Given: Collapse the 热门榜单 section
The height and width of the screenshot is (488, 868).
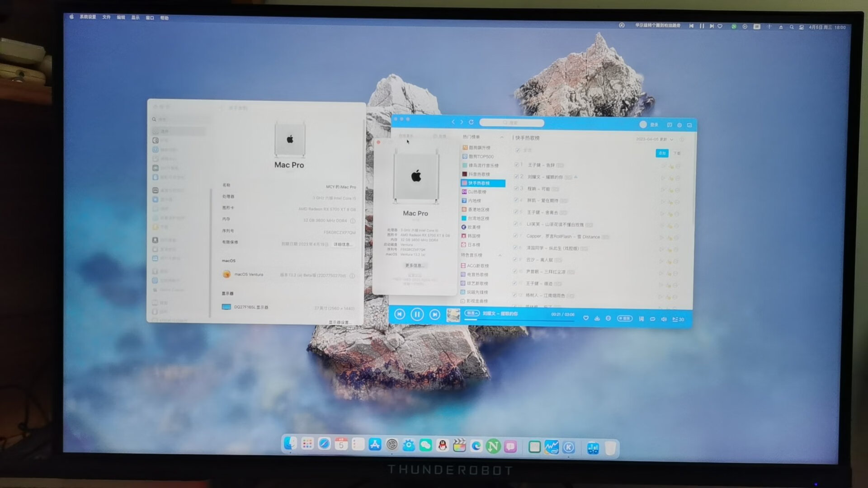Looking at the screenshot, I should coord(501,137).
